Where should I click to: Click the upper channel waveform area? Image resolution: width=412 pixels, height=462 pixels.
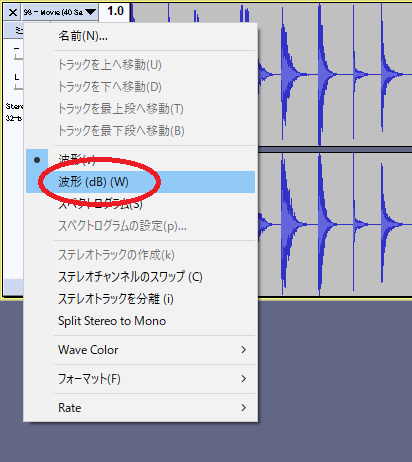[335, 75]
